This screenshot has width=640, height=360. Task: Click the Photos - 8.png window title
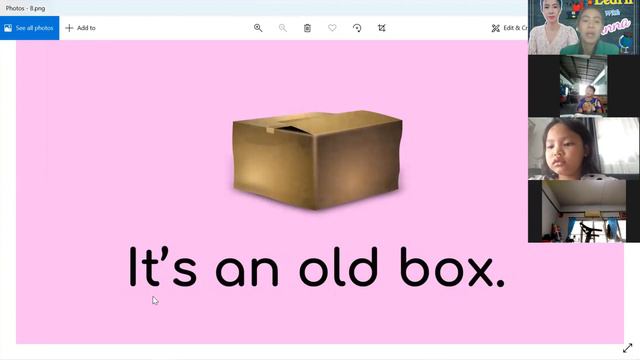(x=25, y=8)
